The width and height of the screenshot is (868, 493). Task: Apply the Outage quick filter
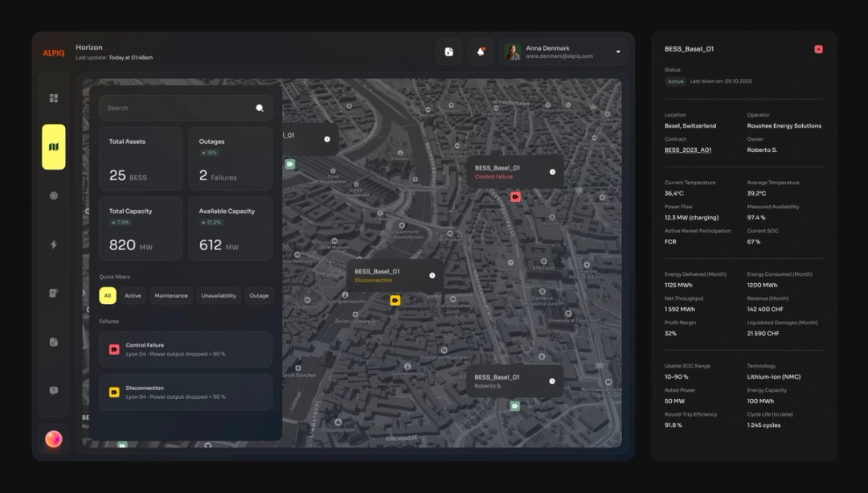(x=259, y=296)
